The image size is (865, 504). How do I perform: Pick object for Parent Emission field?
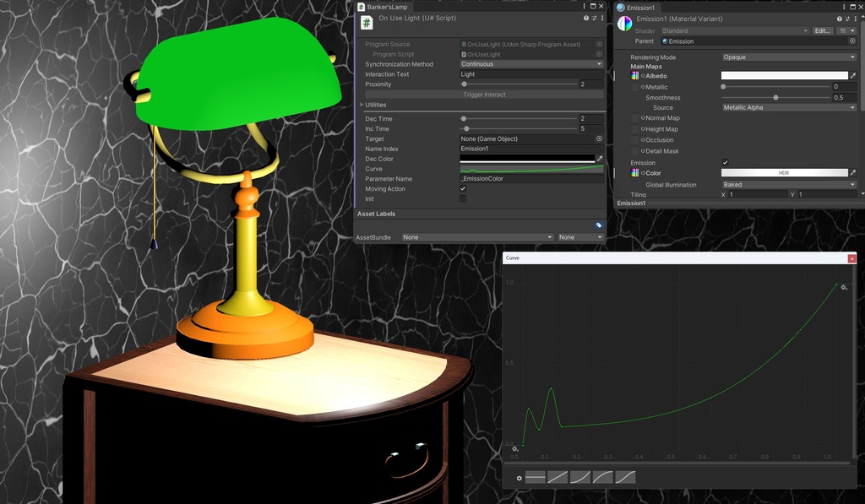point(852,41)
